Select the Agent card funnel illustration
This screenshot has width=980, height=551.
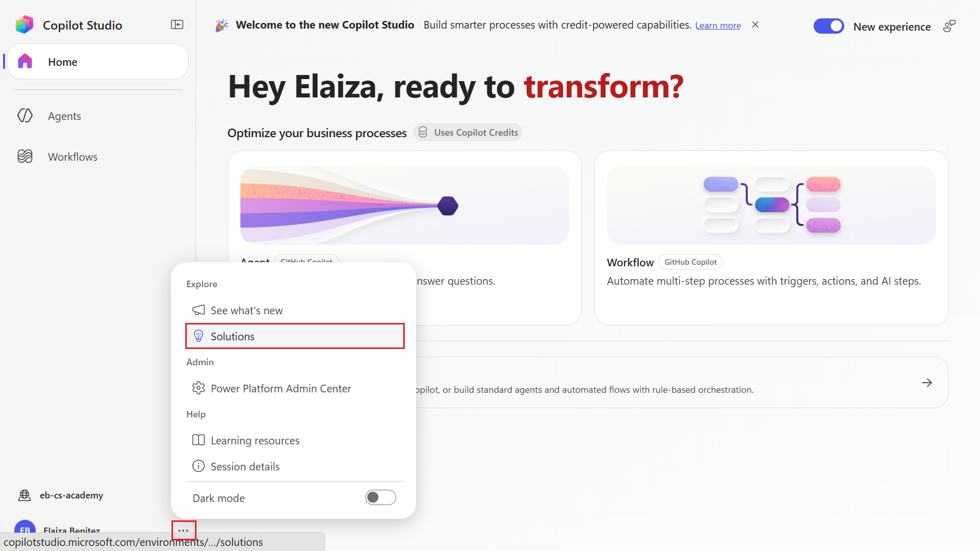[x=404, y=206]
